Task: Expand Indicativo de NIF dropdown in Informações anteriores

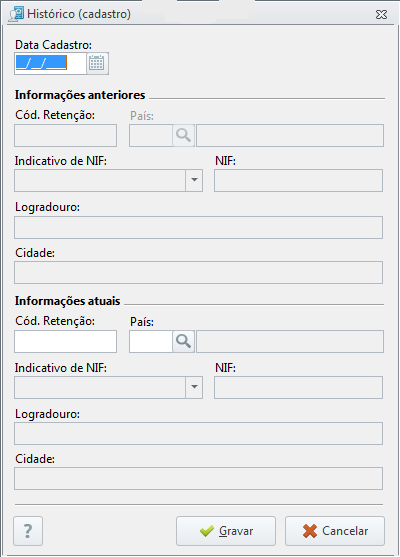Action: pos(194,180)
